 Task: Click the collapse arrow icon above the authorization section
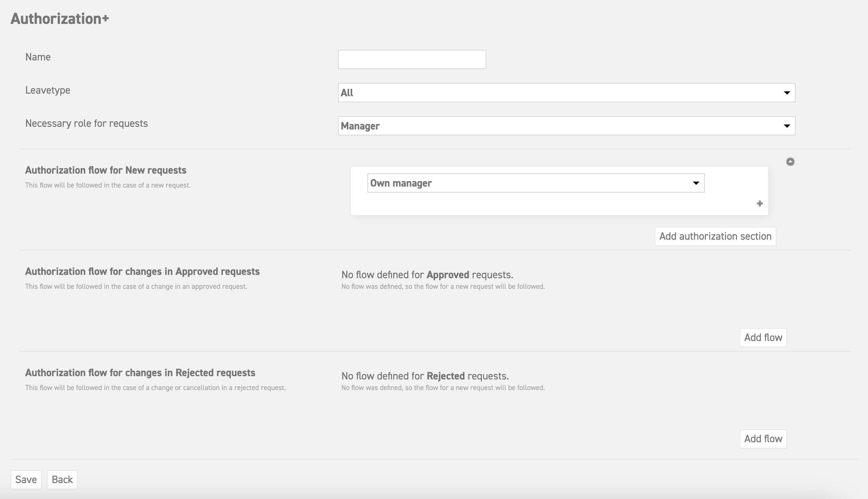pos(790,162)
